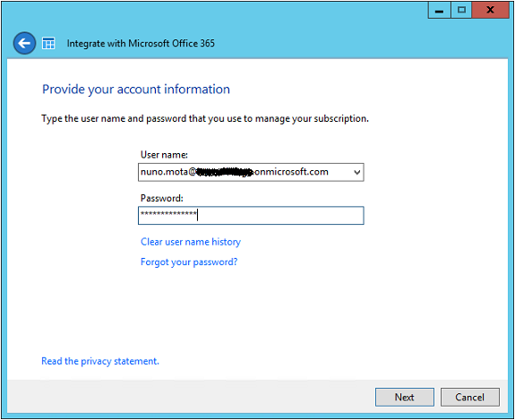The width and height of the screenshot is (515, 420).
Task: Click the 'User name:' label
Action: point(164,155)
